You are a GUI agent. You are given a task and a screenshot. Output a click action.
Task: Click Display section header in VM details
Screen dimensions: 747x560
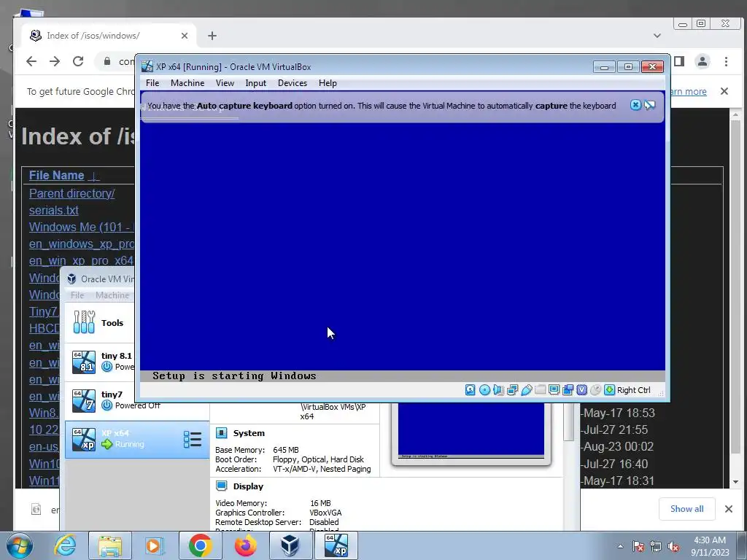(x=248, y=486)
